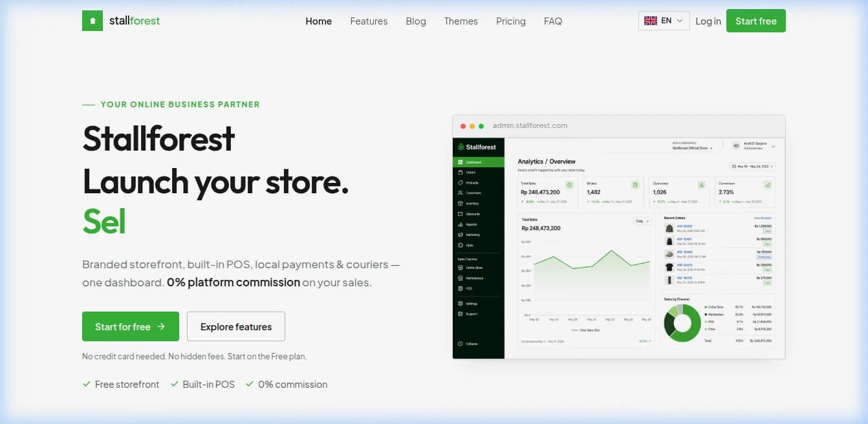Screen dimensions: 868x424
Task: Click the 1,026 customers value
Action: click(x=660, y=192)
